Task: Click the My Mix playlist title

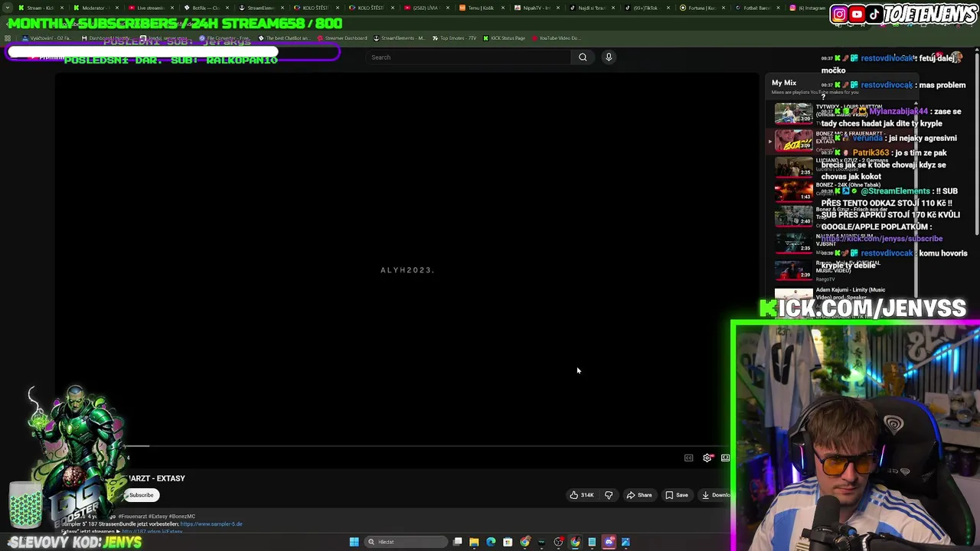Action: pyautogui.click(x=784, y=83)
